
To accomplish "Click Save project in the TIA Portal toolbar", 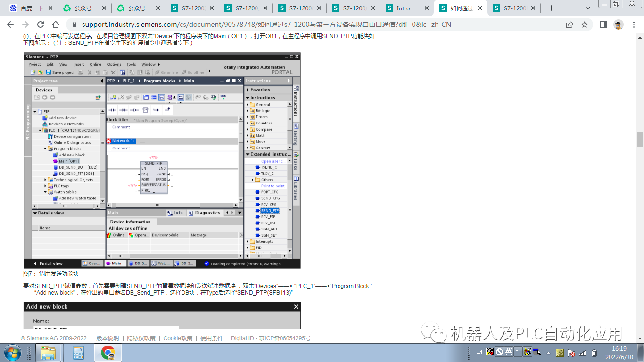I will coord(60,72).
